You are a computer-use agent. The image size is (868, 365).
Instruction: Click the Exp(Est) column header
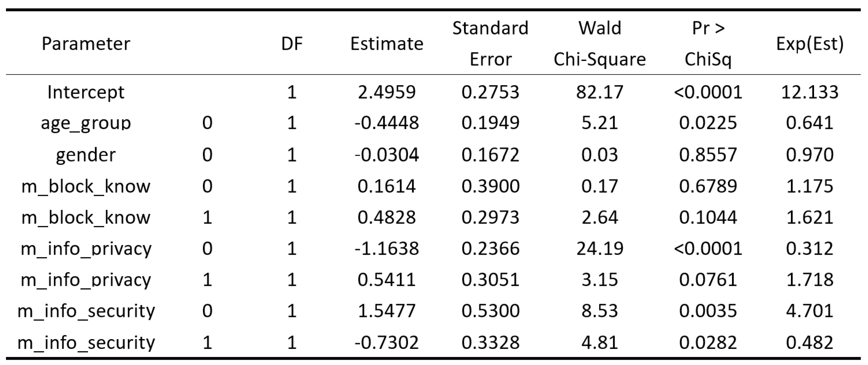pyautogui.click(x=809, y=44)
